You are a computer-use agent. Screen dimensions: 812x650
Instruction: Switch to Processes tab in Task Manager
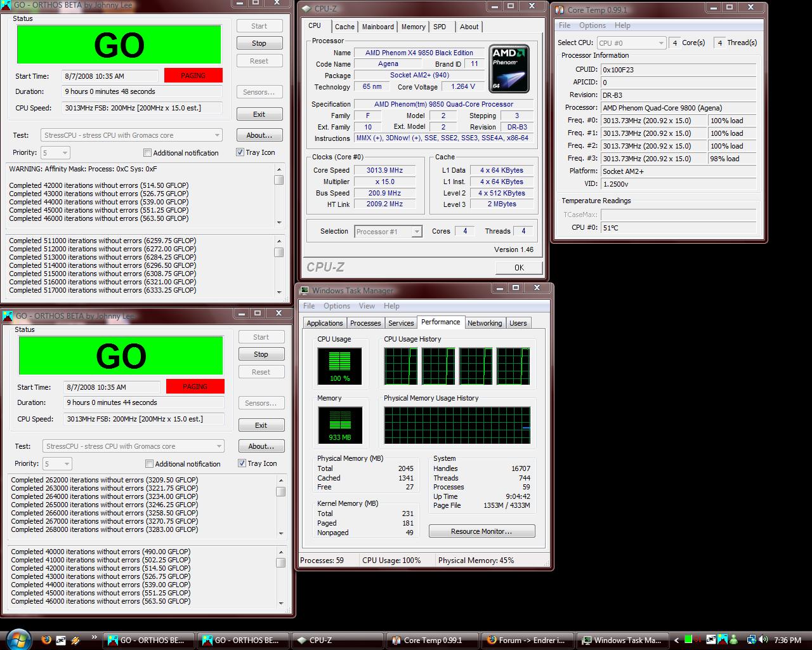[x=365, y=323]
